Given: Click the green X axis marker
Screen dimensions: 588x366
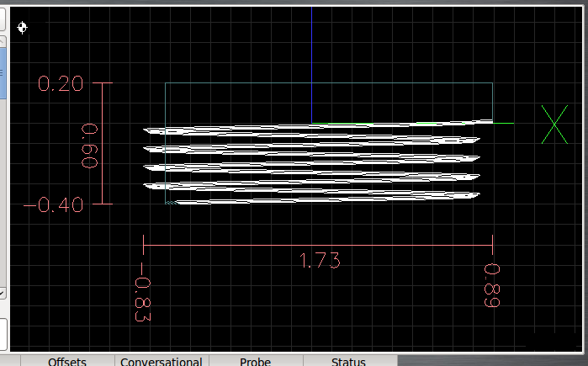Looking at the screenshot, I should tap(554, 125).
